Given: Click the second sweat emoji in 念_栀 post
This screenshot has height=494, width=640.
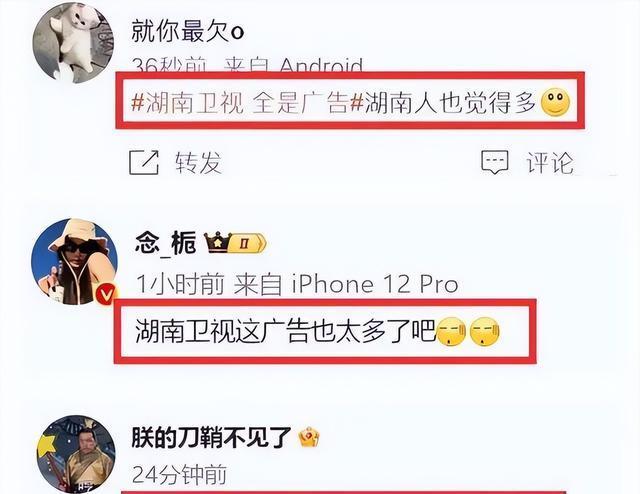Looking at the screenshot, I should pyautogui.click(x=485, y=331).
